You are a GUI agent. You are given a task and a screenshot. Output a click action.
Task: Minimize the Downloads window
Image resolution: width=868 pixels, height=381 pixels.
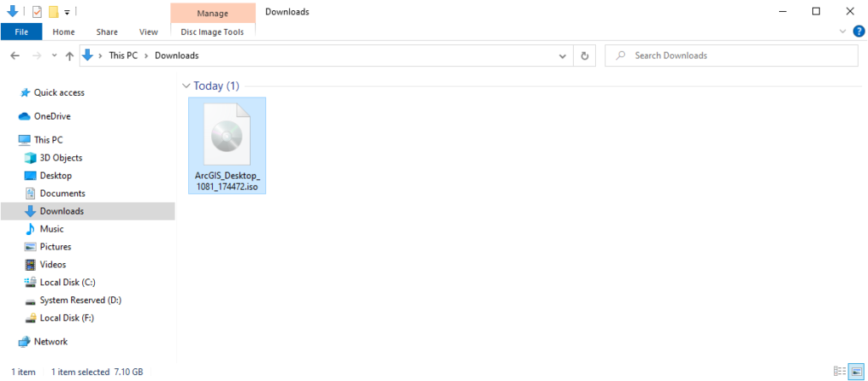pos(782,12)
